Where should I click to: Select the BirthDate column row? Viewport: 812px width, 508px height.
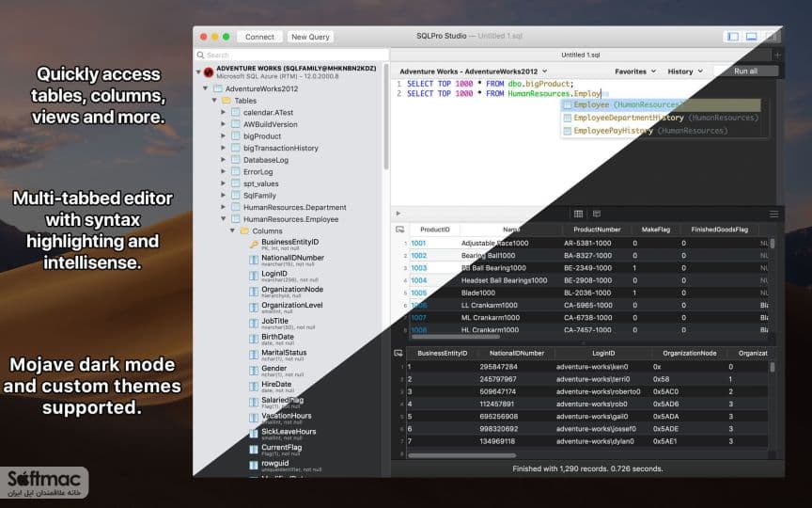point(292,339)
